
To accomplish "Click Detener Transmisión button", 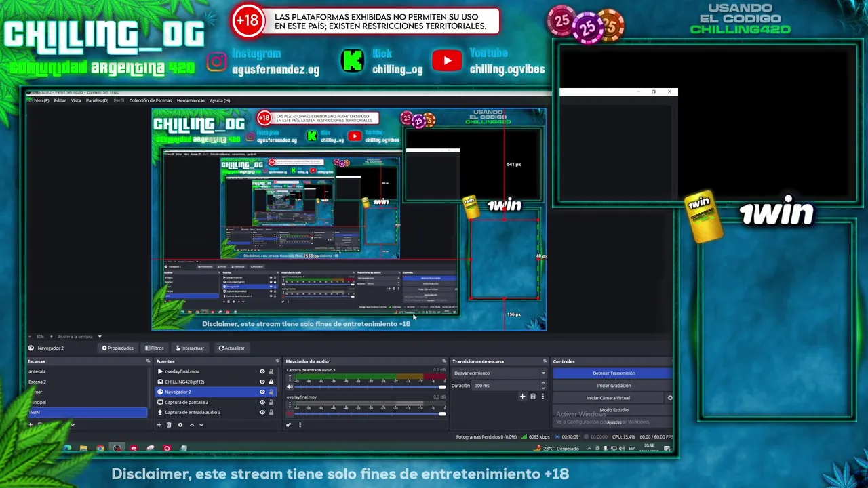I will [614, 373].
